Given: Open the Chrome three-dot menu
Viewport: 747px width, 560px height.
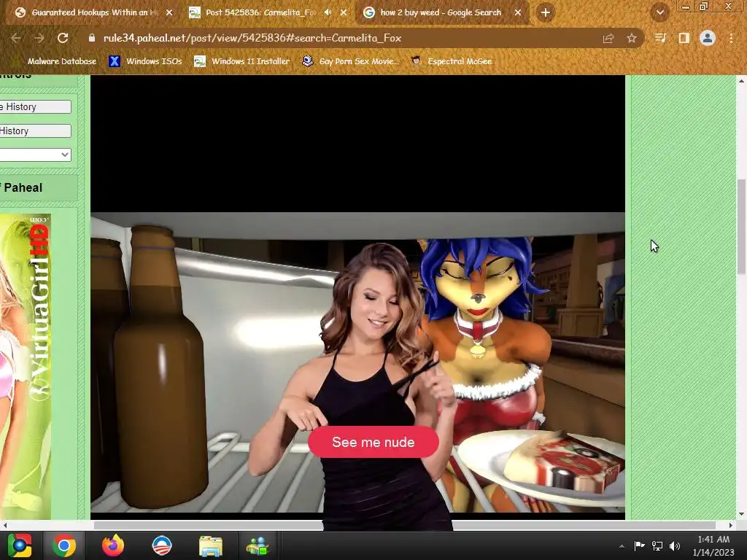Looking at the screenshot, I should click(731, 38).
